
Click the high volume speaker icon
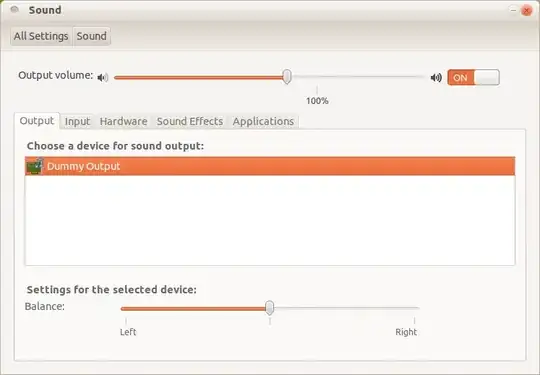(x=436, y=78)
